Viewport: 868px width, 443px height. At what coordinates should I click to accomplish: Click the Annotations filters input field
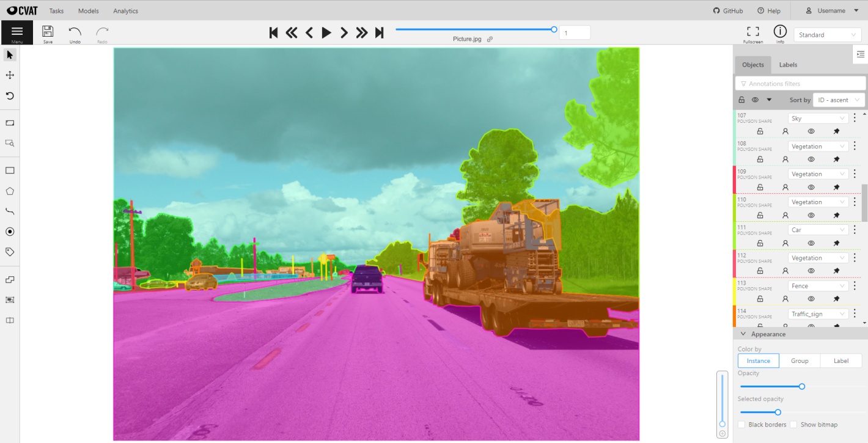(800, 83)
